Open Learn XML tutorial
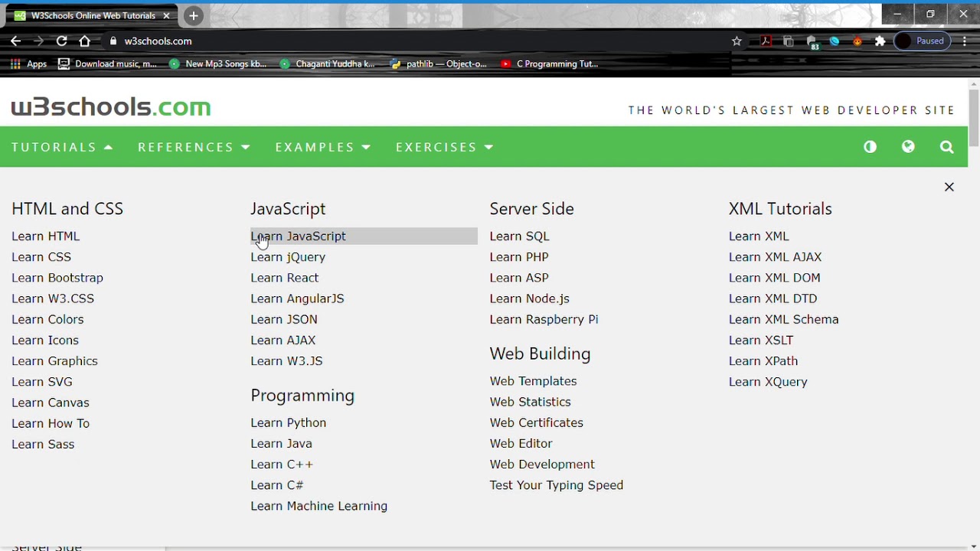Image resolution: width=980 pixels, height=551 pixels. pos(759,236)
